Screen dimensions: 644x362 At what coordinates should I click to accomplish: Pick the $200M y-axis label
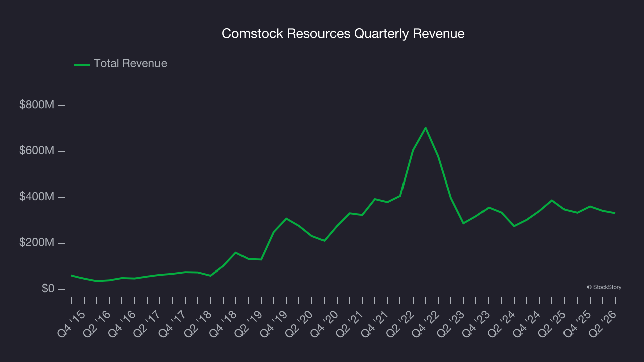pos(37,243)
